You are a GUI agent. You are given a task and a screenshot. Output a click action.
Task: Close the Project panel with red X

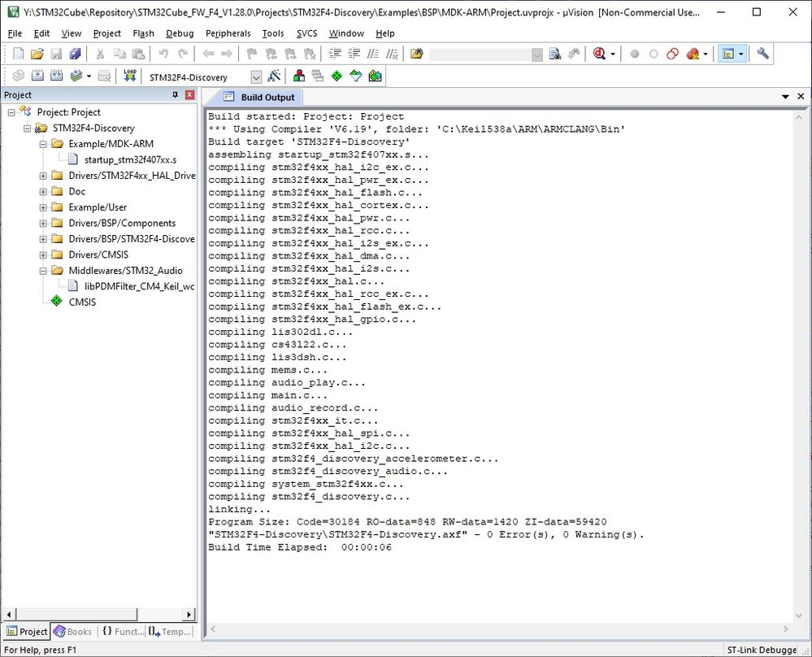tap(190, 95)
